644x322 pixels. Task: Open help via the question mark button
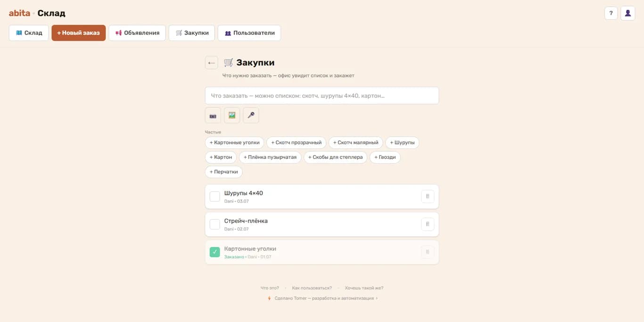tap(611, 13)
